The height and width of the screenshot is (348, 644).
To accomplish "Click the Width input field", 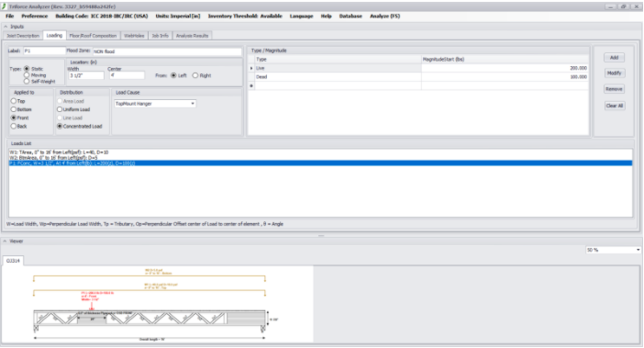I will click(86, 75).
